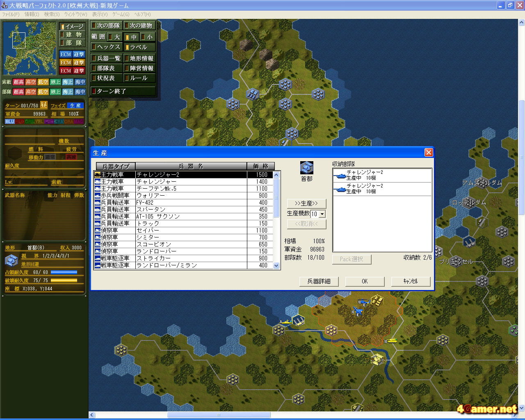The image size is (525, 420).
Task: Click the Europe minimap overview
Action: [30, 48]
